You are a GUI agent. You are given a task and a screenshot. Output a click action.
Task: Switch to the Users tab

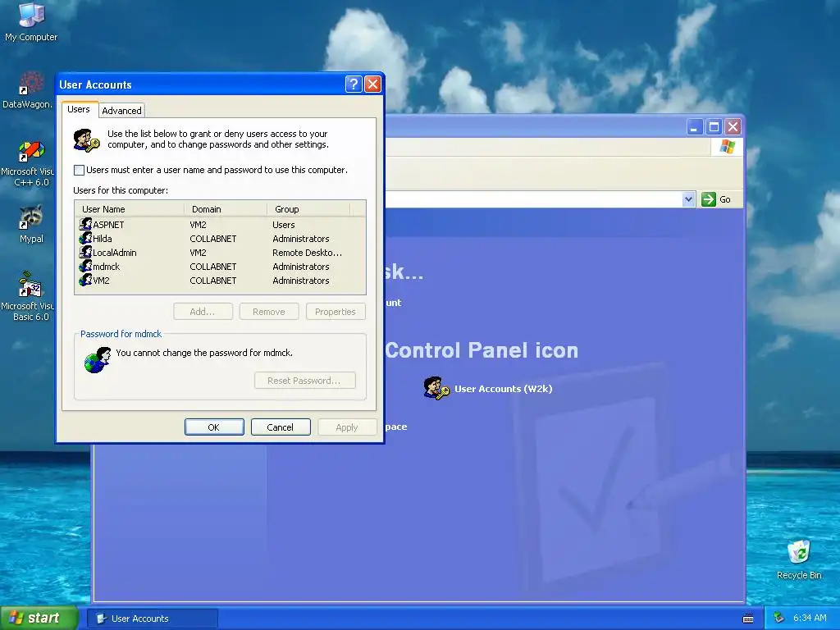[x=79, y=109]
